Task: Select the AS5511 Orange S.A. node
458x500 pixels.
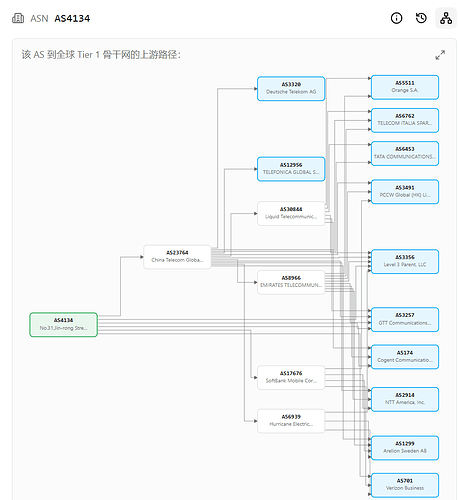Action: pos(405,87)
